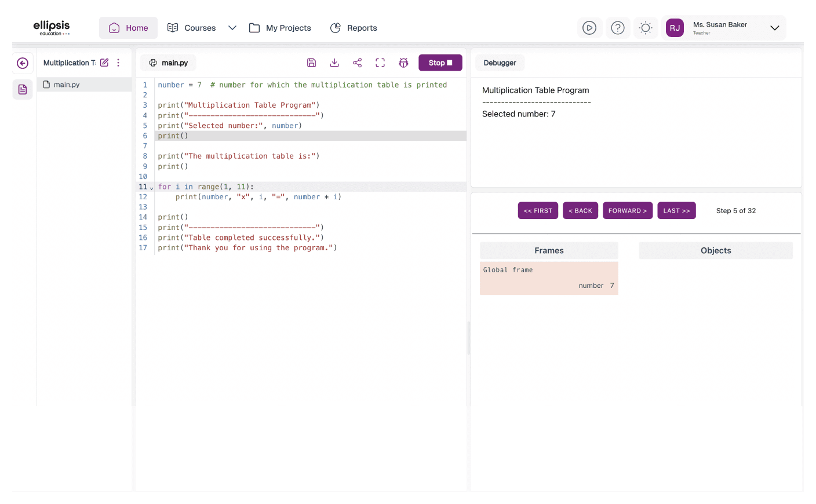Expand the Ms. Susan Baker account menu
Screen dimensions: 816x504
(774, 28)
